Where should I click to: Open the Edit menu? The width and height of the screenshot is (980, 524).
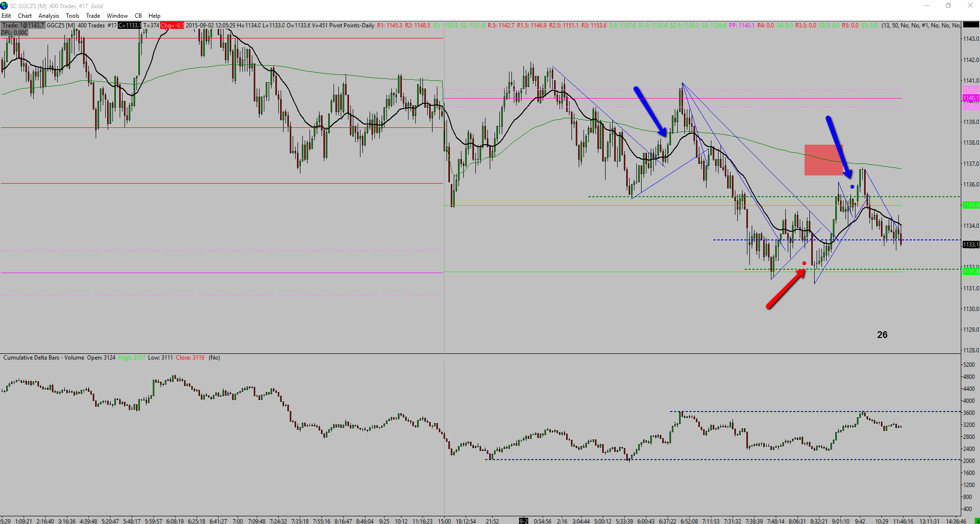tap(6, 16)
